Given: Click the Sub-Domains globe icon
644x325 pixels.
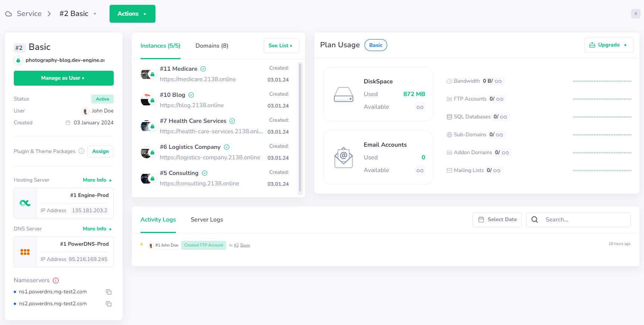Looking at the screenshot, I should click(x=449, y=135).
